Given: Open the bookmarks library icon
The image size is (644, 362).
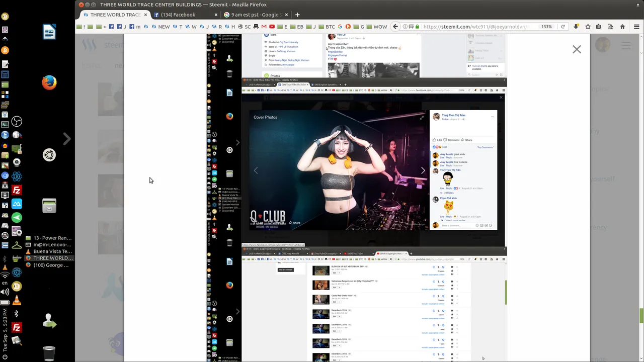Looking at the screenshot, I should (599, 27).
